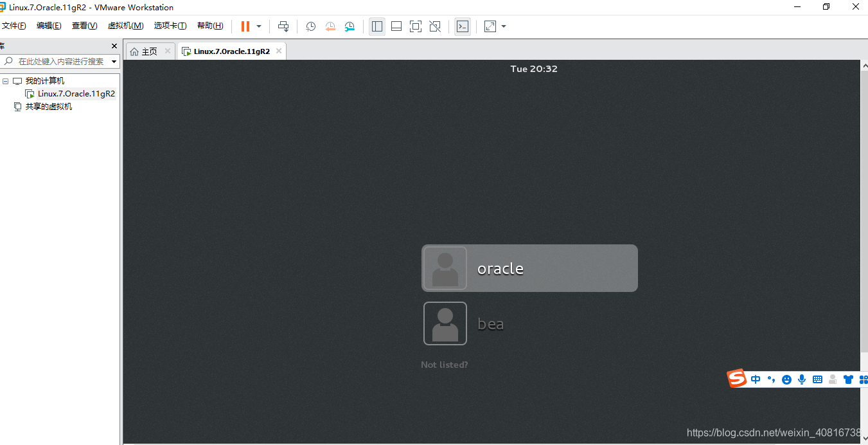Click the Not listed? link
The height and width of the screenshot is (445, 868).
click(x=445, y=365)
